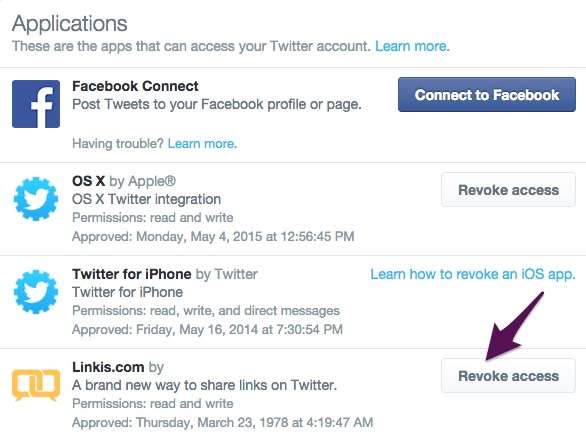Image resolution: width=586 pixels, height=440 pixels.
Task: Click the Facebook Connect title text
Action: pos(135,86)
